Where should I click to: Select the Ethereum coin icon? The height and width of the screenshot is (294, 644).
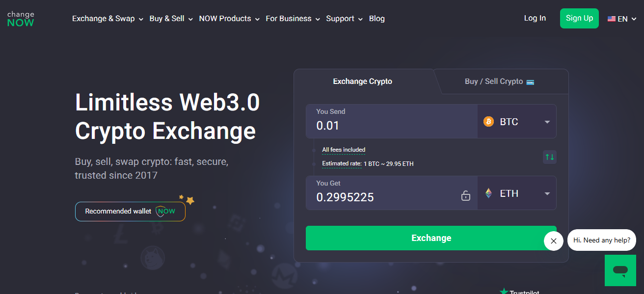(x=488, y=193)
